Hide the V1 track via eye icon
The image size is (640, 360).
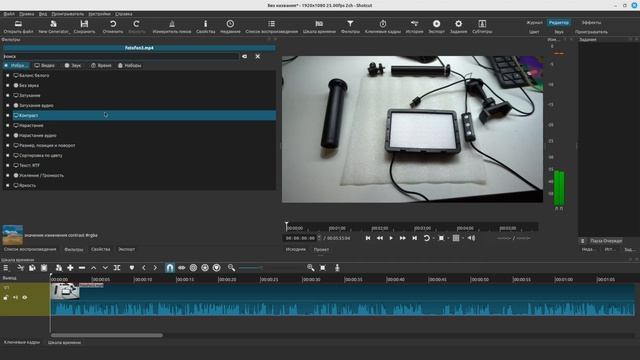[25, 298]
